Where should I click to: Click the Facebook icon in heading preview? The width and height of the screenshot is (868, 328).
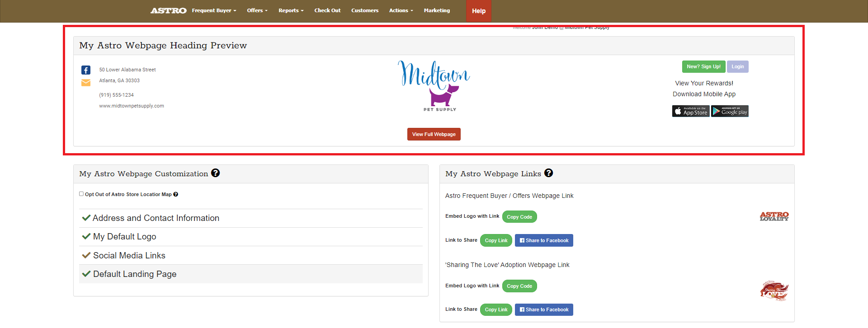point(86,70)
